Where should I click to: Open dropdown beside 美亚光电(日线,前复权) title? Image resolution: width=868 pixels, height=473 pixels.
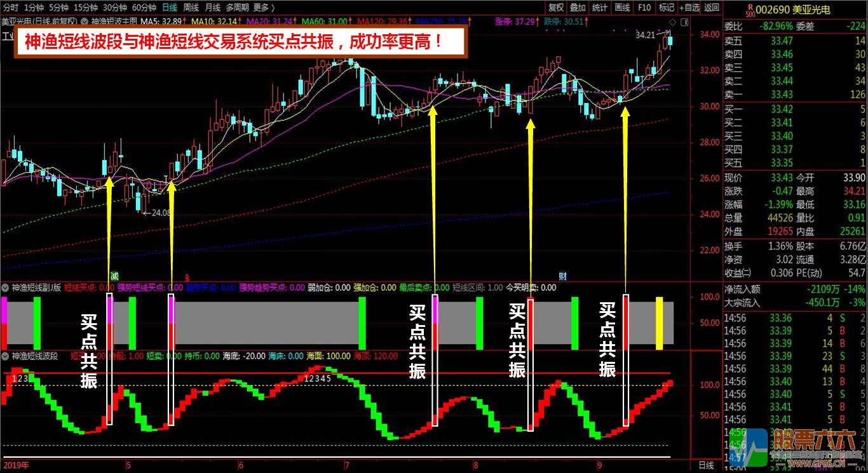(x=84, y=21)
